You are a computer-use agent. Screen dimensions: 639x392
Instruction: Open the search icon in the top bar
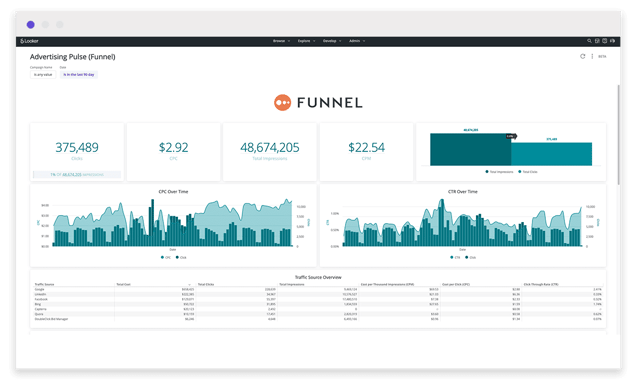pos(589,41)
